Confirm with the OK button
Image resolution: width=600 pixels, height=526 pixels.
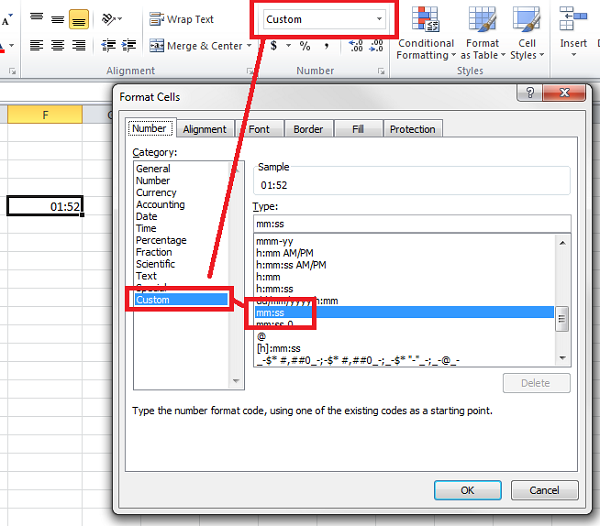point(468,490)
